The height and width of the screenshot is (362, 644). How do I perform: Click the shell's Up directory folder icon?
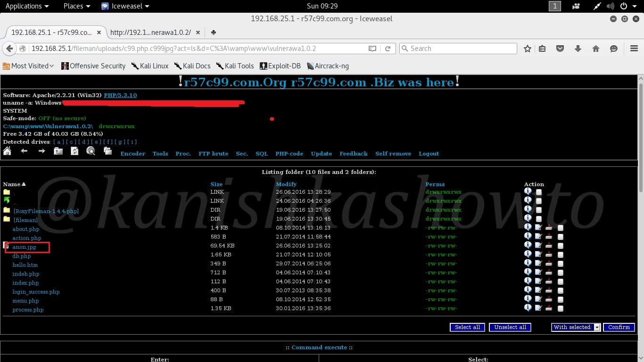[58, 151]
